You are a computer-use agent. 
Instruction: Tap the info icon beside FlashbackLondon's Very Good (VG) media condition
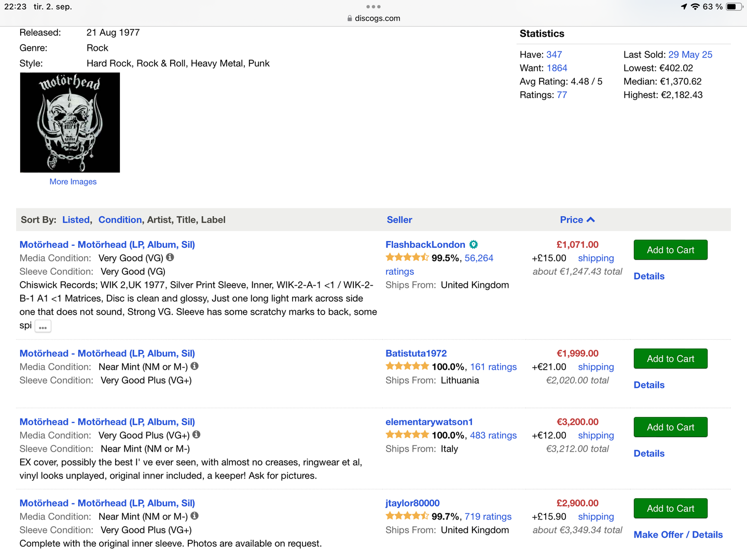(170, 257)
